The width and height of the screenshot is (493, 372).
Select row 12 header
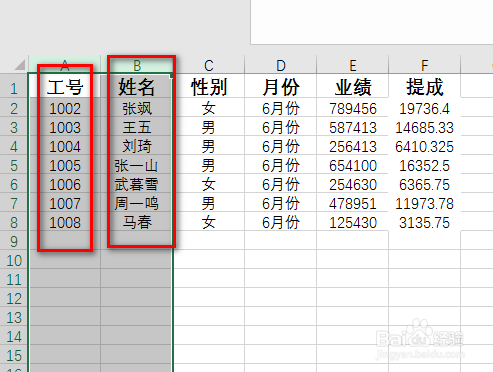point(14,298)
